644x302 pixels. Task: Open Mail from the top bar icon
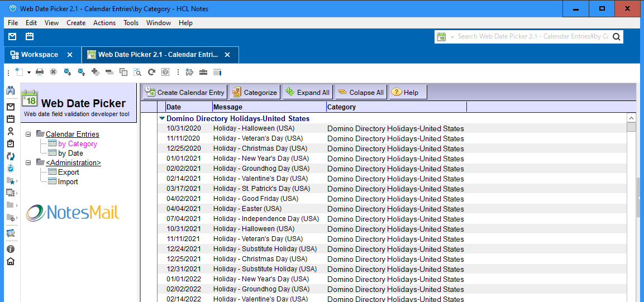point(12,37)
